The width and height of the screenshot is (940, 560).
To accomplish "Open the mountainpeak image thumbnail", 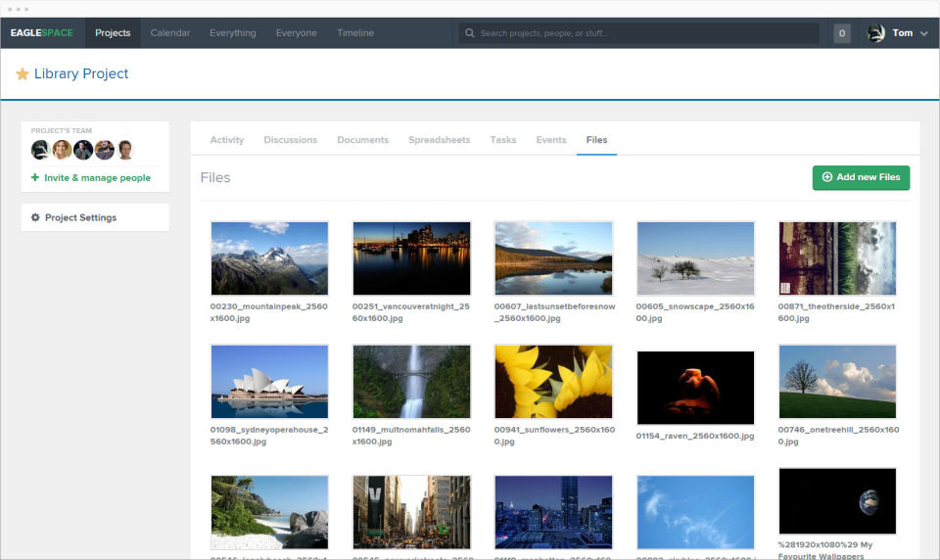I will pyautogui.click(x=270, y=258).
